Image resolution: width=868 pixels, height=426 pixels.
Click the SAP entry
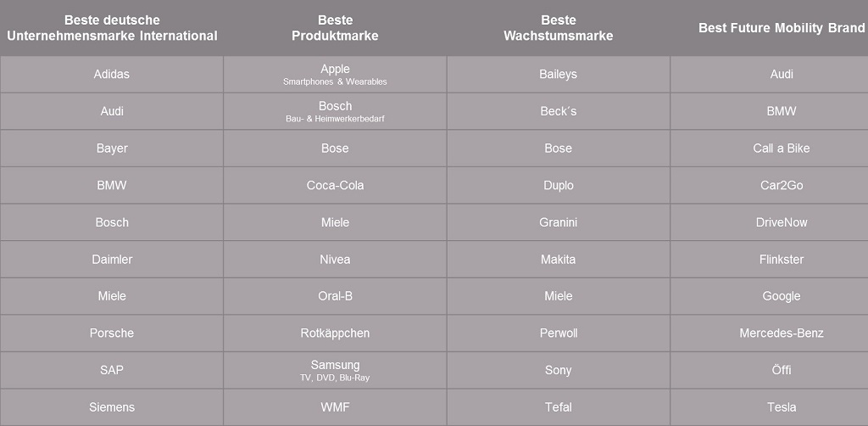(x=112, y=371)
